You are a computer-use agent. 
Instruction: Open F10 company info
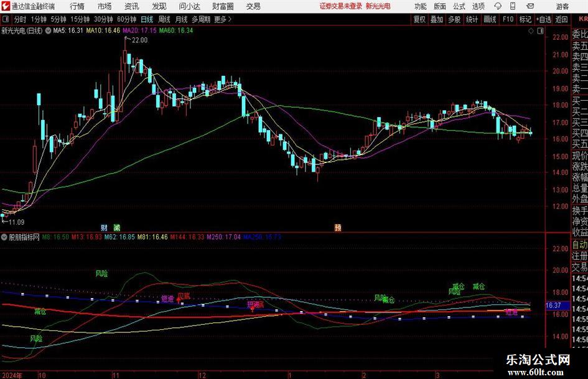[x=508, y=19]
